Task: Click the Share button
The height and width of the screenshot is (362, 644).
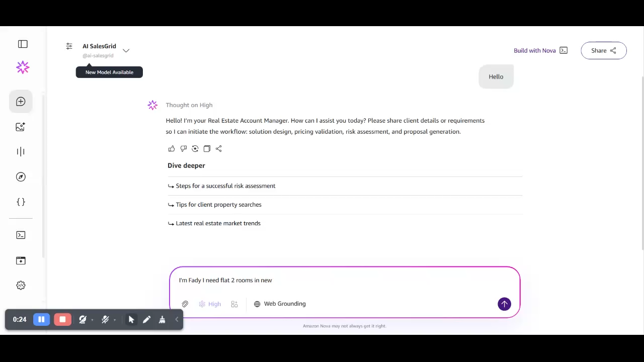Action: point(603,50)
